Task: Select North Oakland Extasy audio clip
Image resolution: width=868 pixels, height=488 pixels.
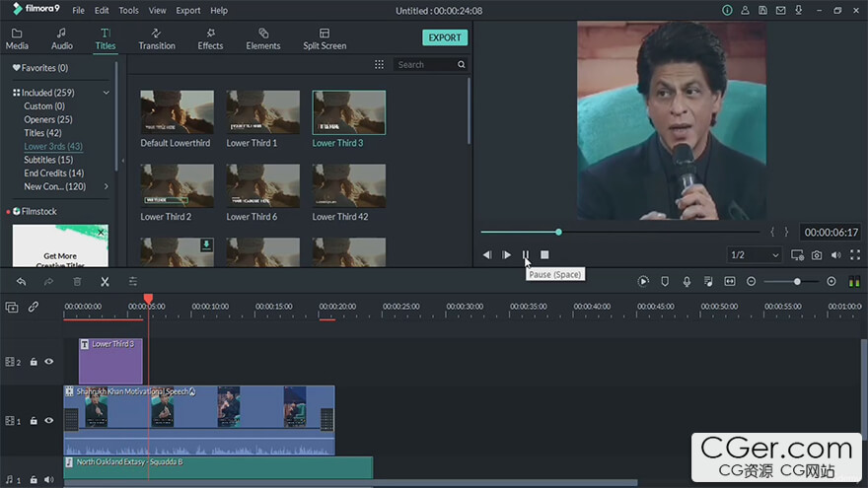Action: [218, 467]
